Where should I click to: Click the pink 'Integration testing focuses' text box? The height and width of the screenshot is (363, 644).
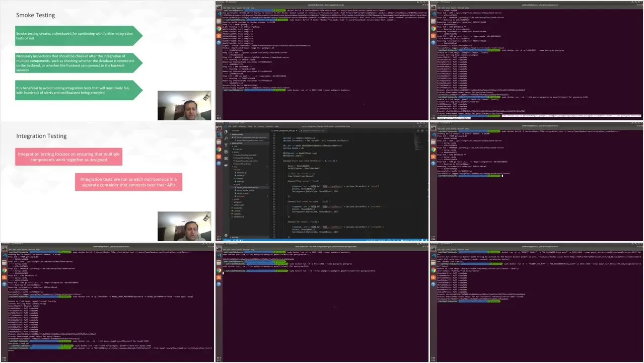click(69, 157)
